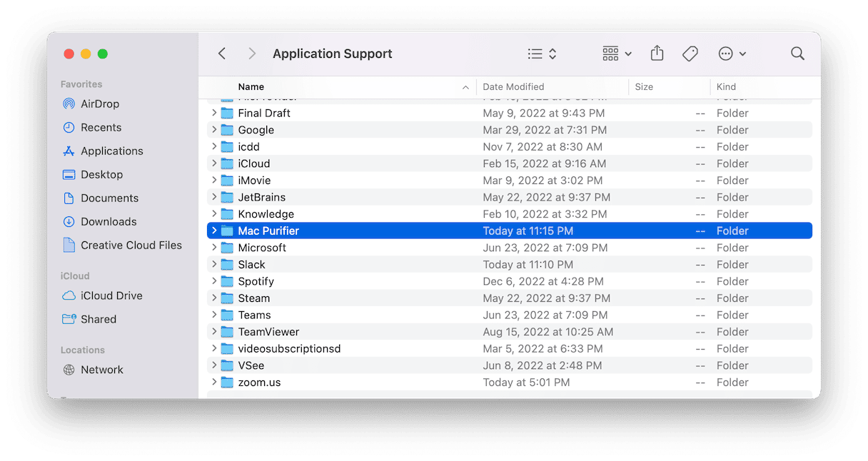
Task: Expand the Google folder
Action: pos(213,130)
